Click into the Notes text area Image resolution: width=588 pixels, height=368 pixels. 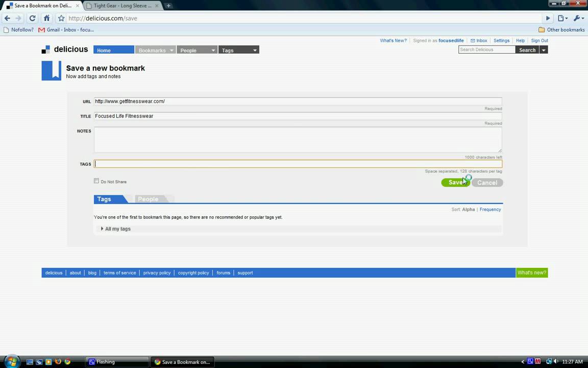tap(298, 140)
